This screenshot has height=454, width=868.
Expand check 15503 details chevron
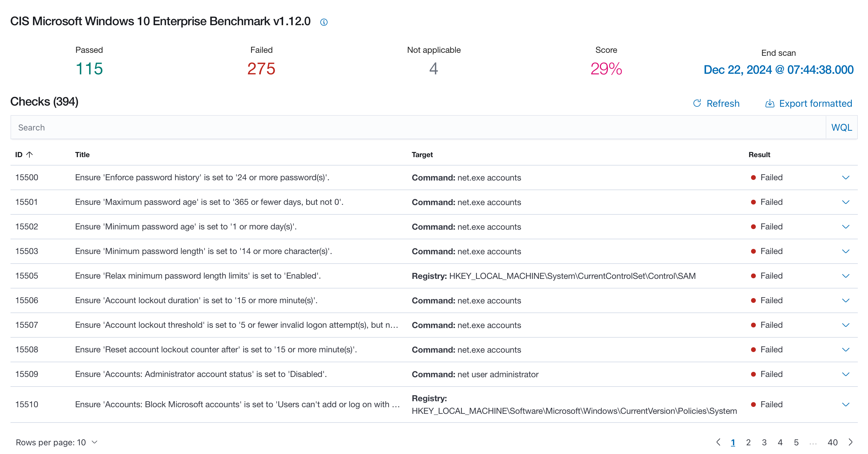coord(846,251)
